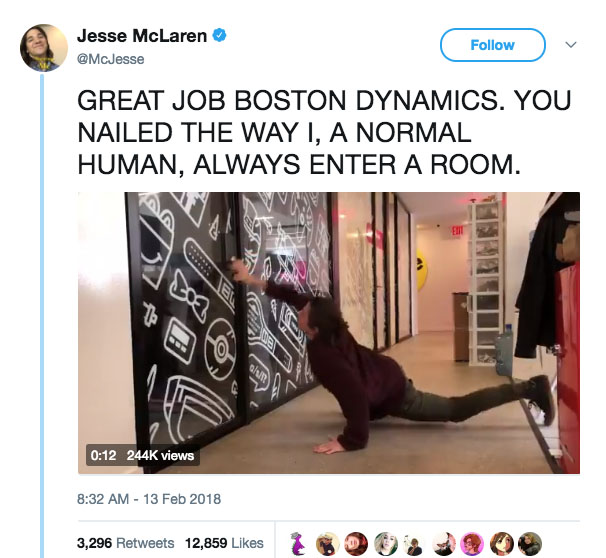View the 3,296 Retweets list

126,543
